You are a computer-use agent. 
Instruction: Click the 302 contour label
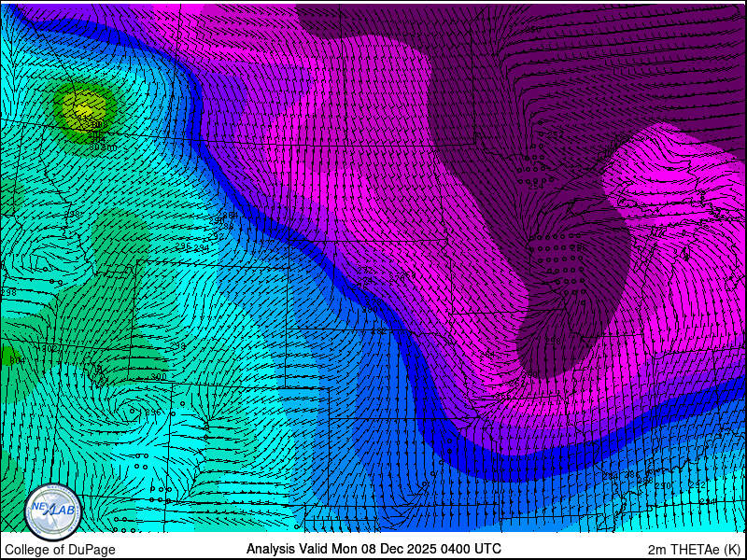50,349
